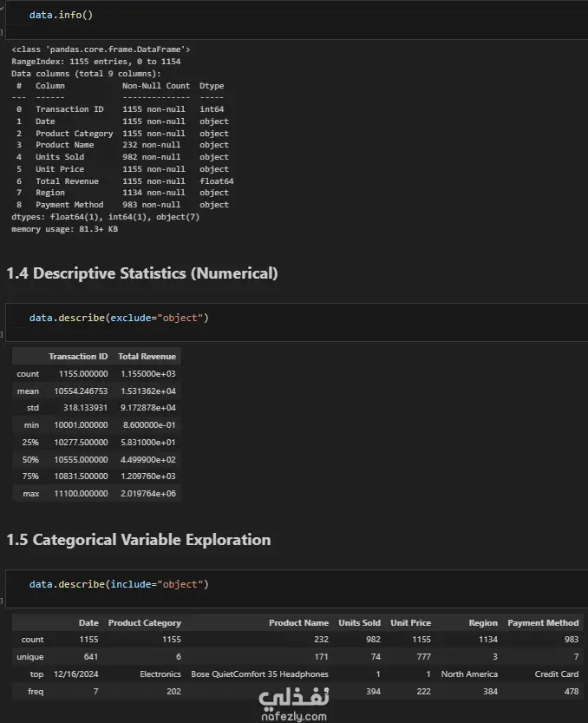Select the Region column header

pos(483,623)
